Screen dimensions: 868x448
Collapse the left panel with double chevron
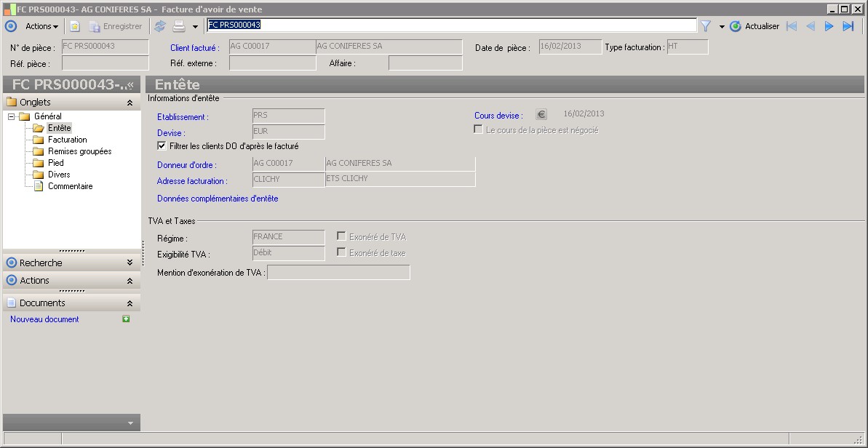(x=131, y=84)
